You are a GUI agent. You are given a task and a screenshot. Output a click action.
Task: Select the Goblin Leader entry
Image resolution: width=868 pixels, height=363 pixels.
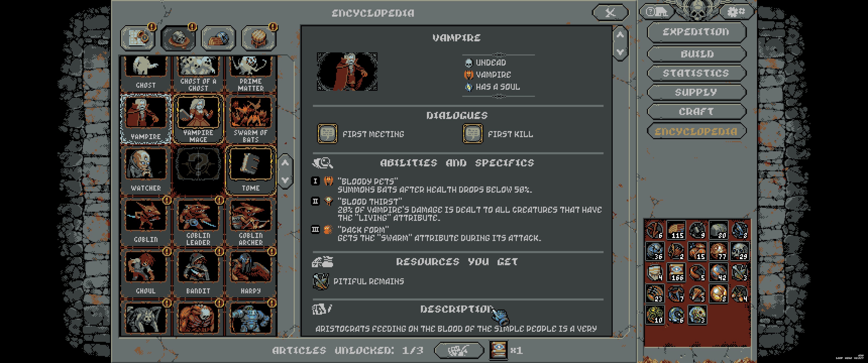(x=198, y=222)
